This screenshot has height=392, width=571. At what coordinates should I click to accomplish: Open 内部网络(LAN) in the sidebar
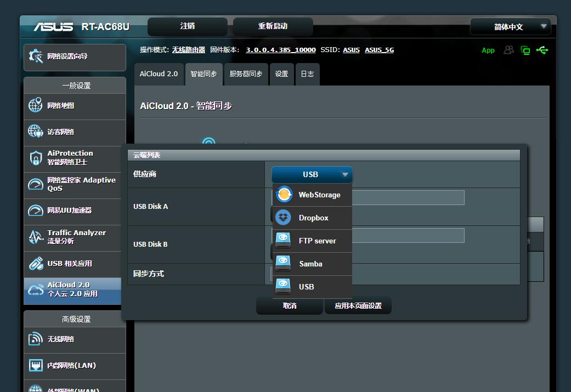click(75, 366)
